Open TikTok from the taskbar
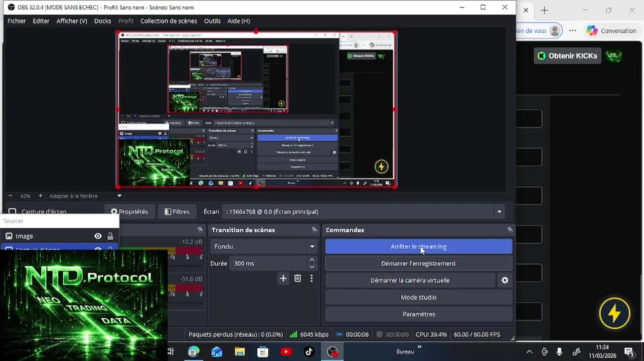The height and width of the screenshot is (361, 644). coord(309,351)
